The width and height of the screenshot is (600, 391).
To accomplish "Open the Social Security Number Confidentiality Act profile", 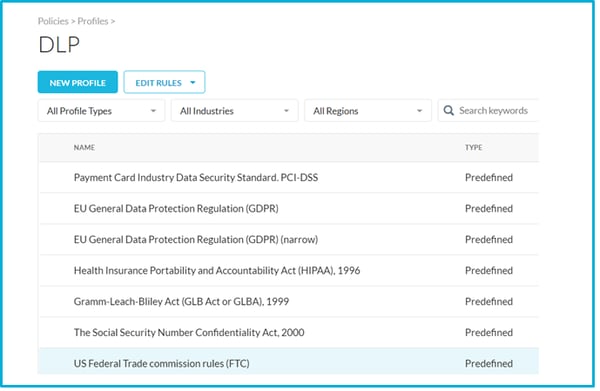I will [189, 332].
